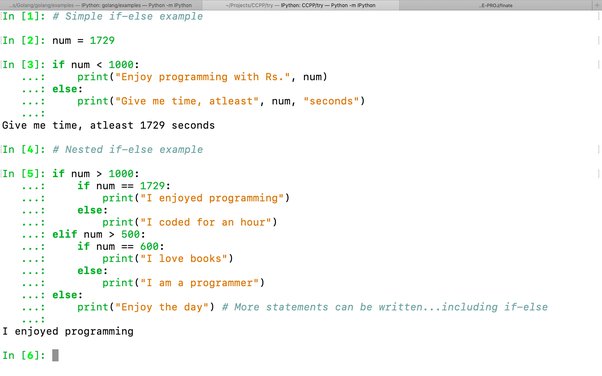Click the comment "# Nested if-else example"
Screen dimensions: 602x376
(127, 149)
